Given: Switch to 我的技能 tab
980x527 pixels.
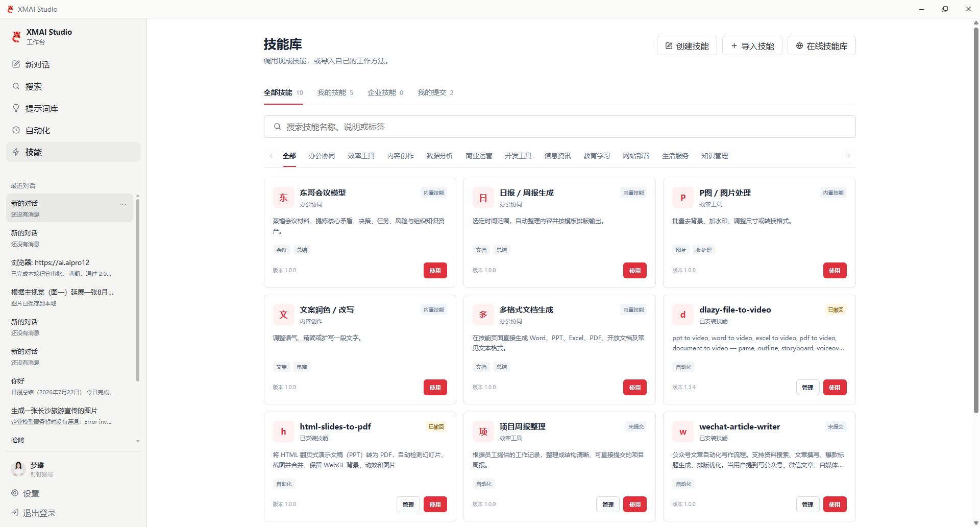Looking at the screenshot, I should (x=335, y=92).
